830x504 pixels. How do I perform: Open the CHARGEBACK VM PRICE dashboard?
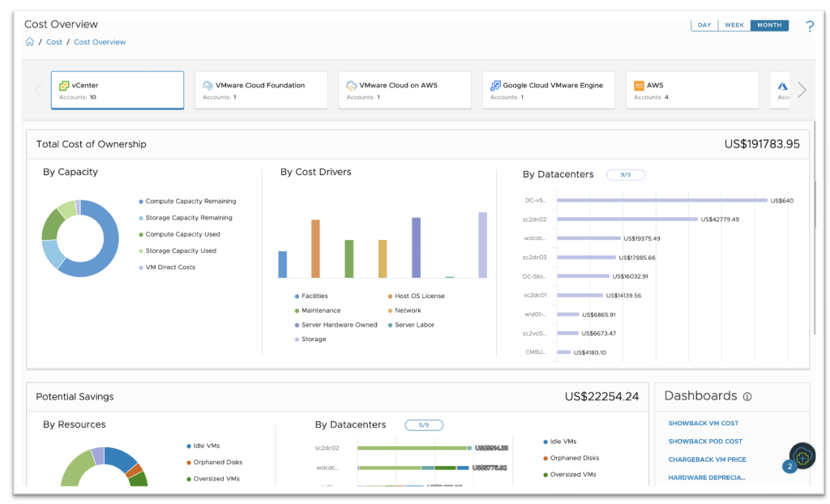click(707, 459)
